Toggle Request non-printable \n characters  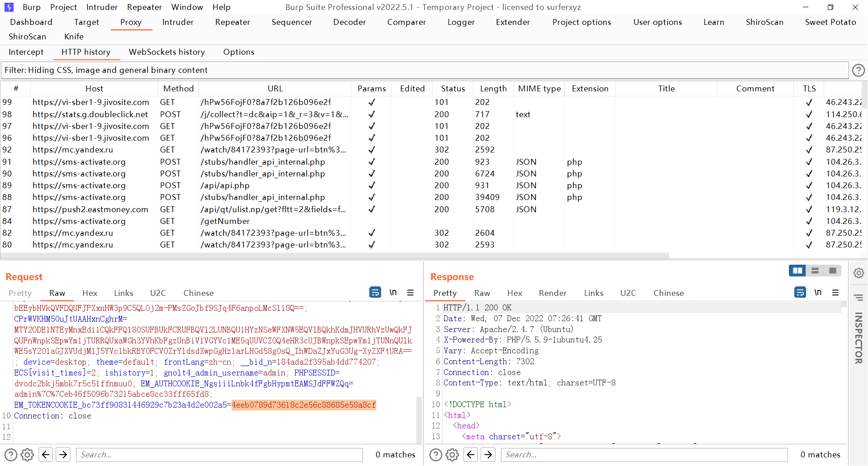pos(393,292)
